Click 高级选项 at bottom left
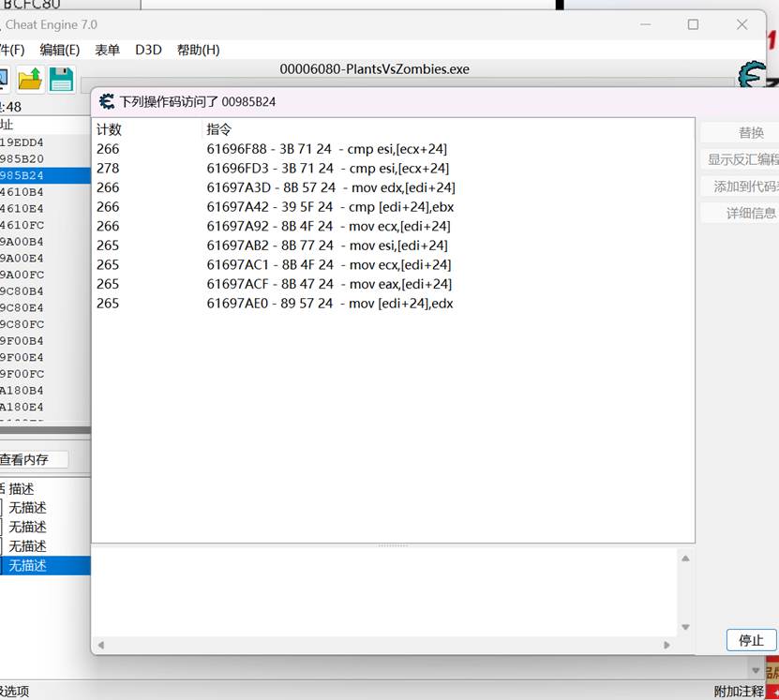 [x=14, y=691]
